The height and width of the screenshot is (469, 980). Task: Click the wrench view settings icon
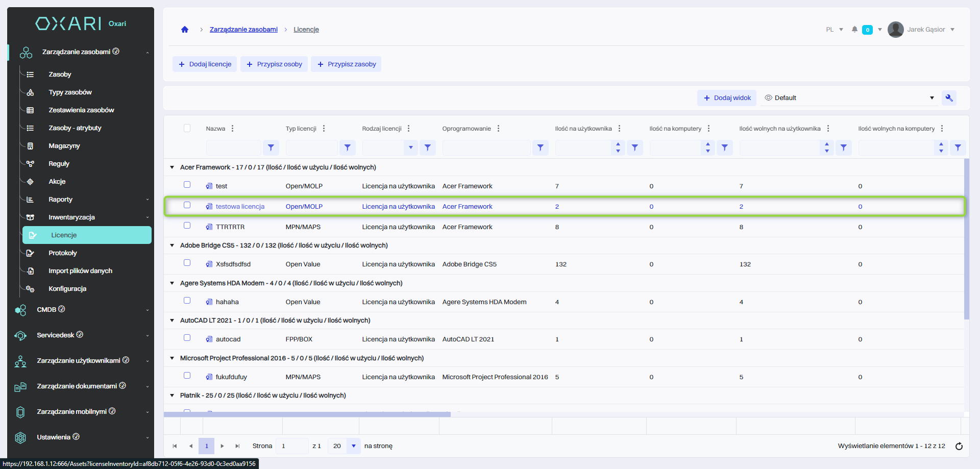949,98
